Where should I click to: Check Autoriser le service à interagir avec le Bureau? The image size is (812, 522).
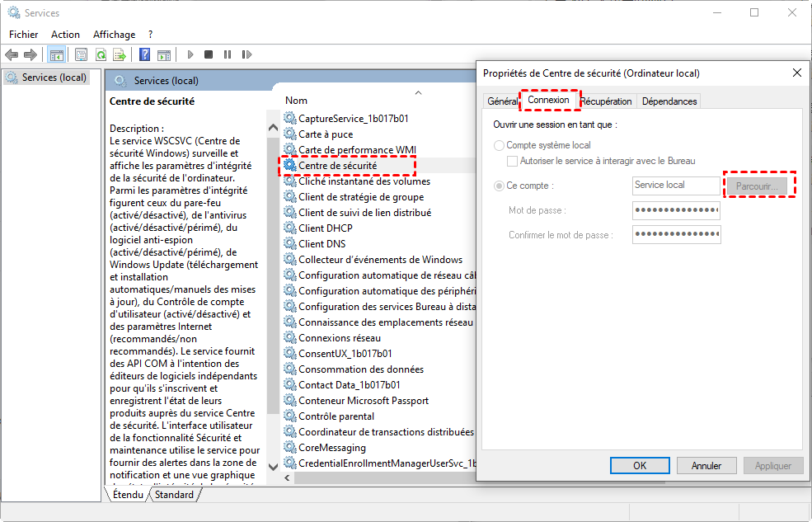(512, 161)
